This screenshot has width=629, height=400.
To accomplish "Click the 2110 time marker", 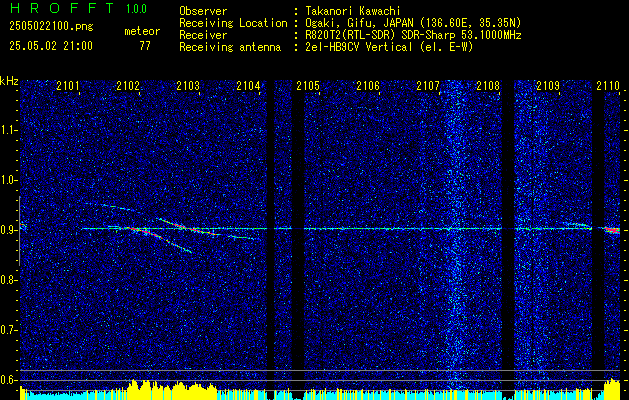I will (608, 85).
